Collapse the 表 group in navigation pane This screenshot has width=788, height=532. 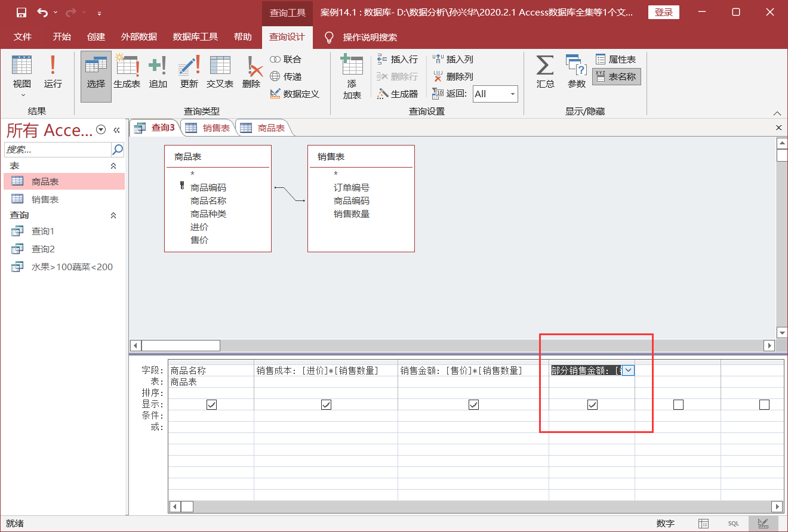pyautogui.click(x=113, y=166)
